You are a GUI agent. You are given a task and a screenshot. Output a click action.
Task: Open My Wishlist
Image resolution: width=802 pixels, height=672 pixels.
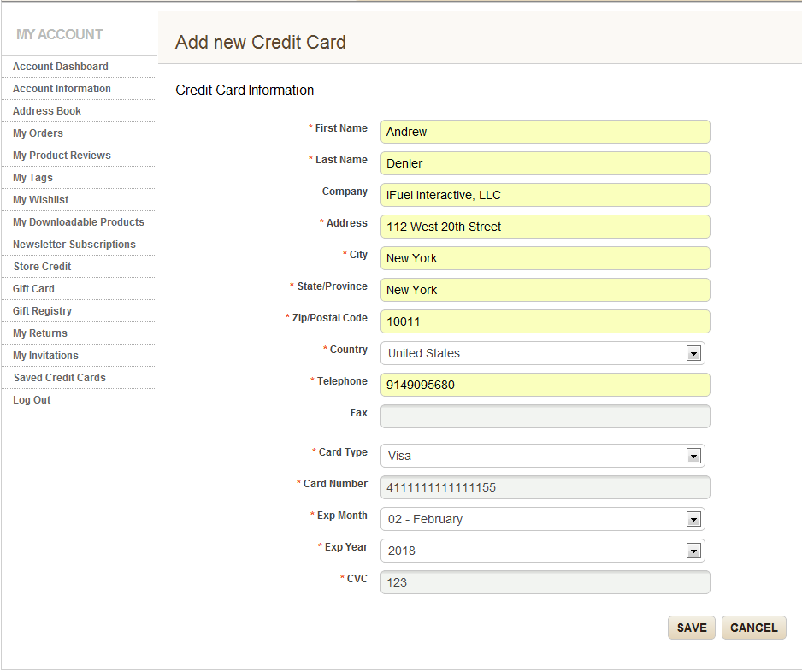pyautogui.click(x=40, y=200)
